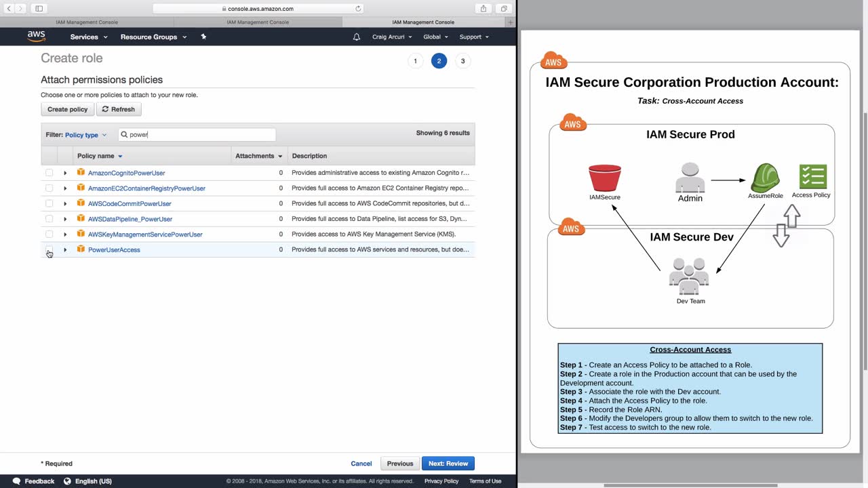868x488 pixels.
Task: Switch to the first IAM Management Console tab
Action: coord(87,22)
